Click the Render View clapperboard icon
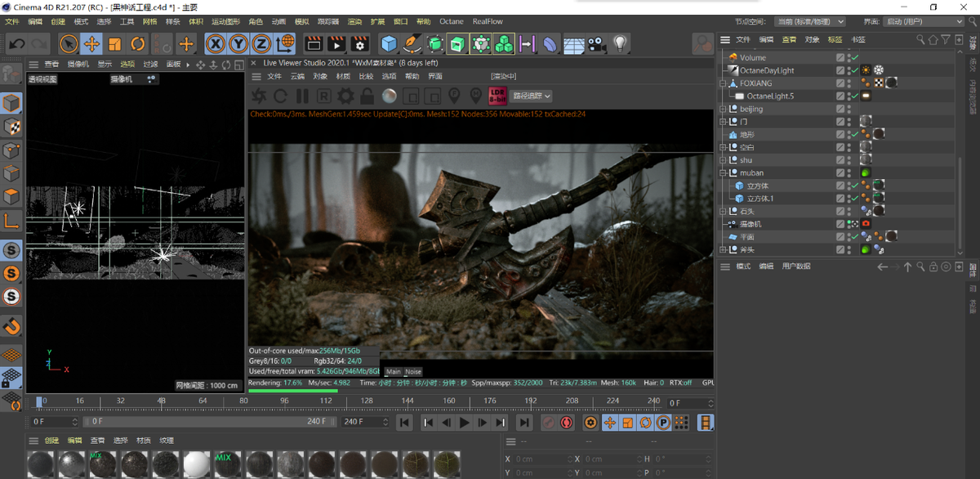The height and width of the screenshot is (479, 980). (x=313, y=43)
